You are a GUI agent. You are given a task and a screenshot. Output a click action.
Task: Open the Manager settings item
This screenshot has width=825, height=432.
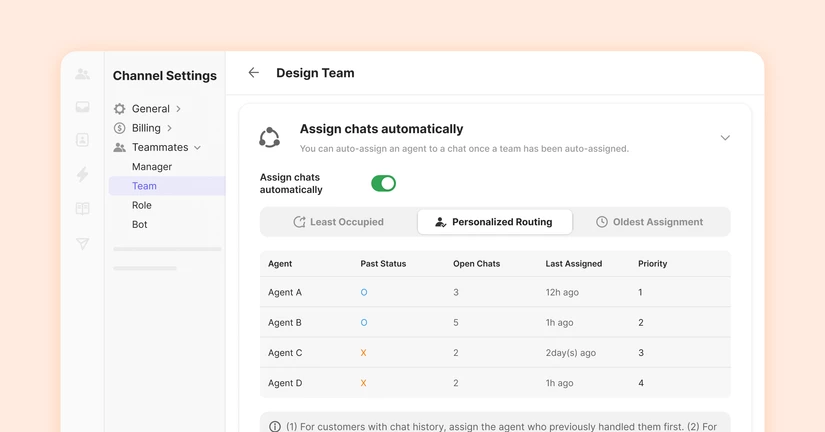pos(152,167)
